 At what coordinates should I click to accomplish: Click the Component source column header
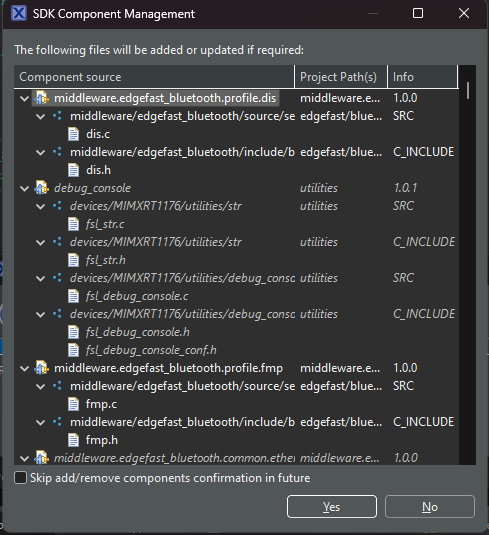tap(154, 77)
